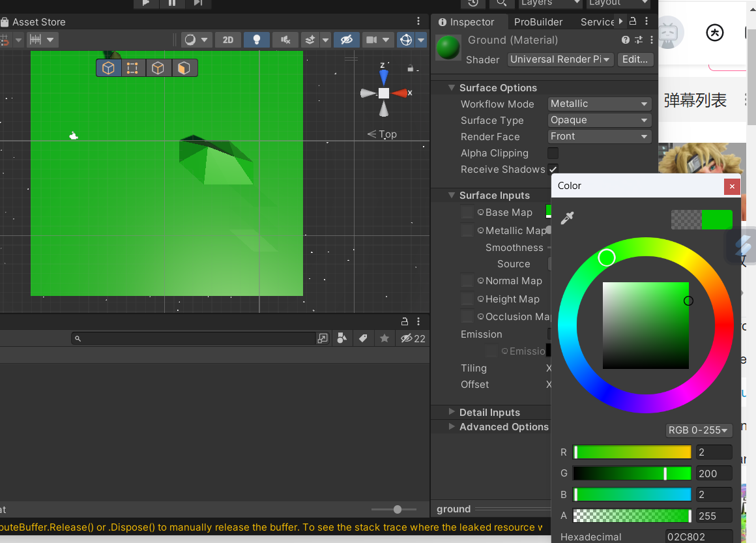Open material help question mark icon
The height and width of the screenshot is (543, 756).
coord(626,40)
